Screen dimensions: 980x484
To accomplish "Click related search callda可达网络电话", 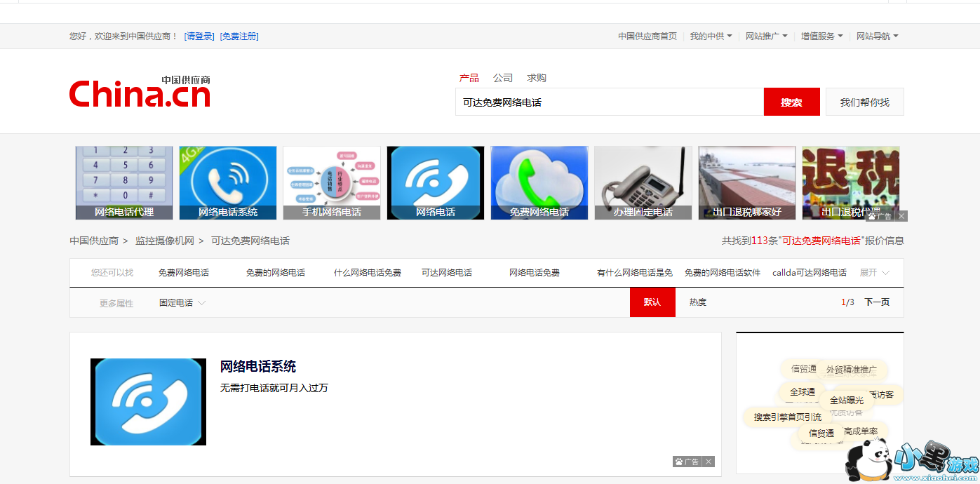I will [x=810, y=272].
